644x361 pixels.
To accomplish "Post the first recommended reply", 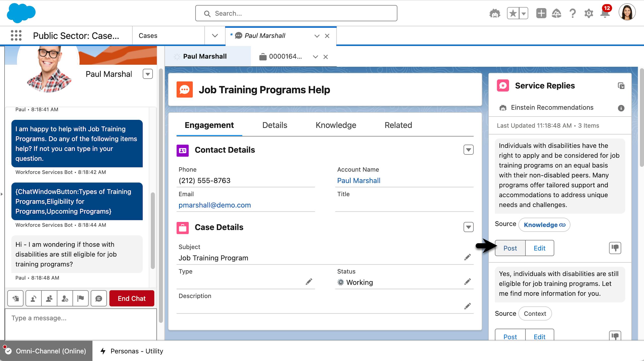I will (510, 248).
